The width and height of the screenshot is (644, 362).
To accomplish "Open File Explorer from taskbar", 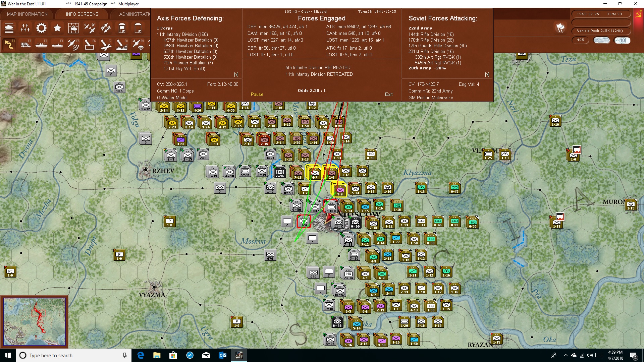I will pos(157,355).
